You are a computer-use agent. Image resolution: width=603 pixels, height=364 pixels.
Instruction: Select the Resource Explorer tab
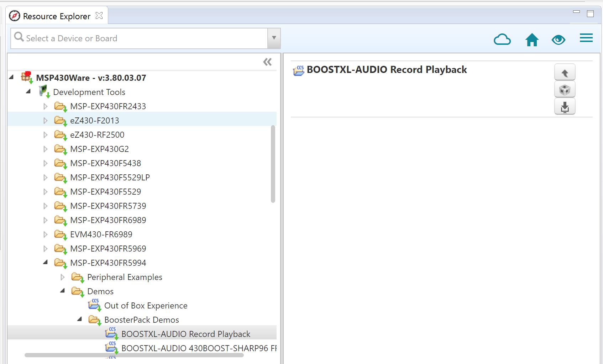(56, 16)
